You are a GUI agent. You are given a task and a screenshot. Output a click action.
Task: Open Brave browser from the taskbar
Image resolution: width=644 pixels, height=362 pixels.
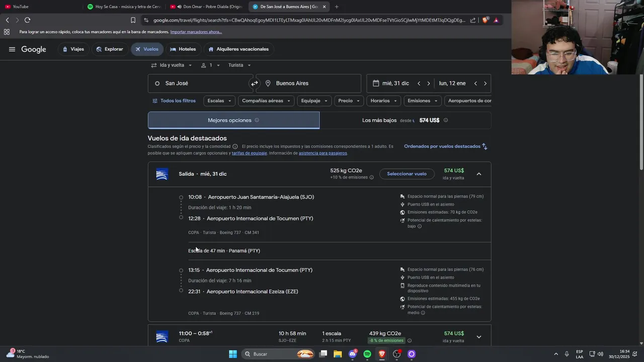[x=382, y=354]
